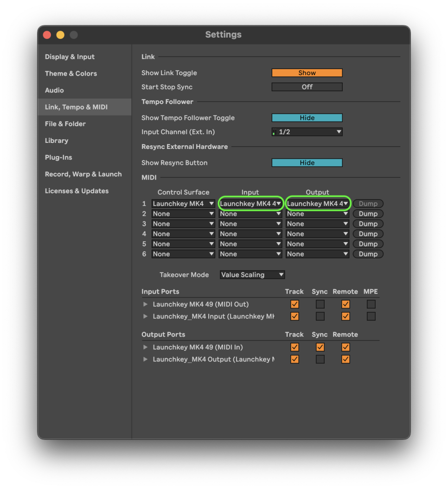Screen dimensions: 448x489
Task: Open Control Surface 1 Launchkey MK4 dropdown
Action: [x=183, y=204]
